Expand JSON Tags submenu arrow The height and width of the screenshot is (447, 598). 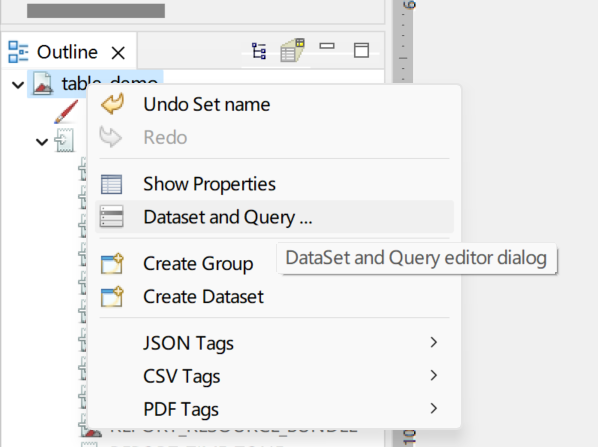(434, 342)
